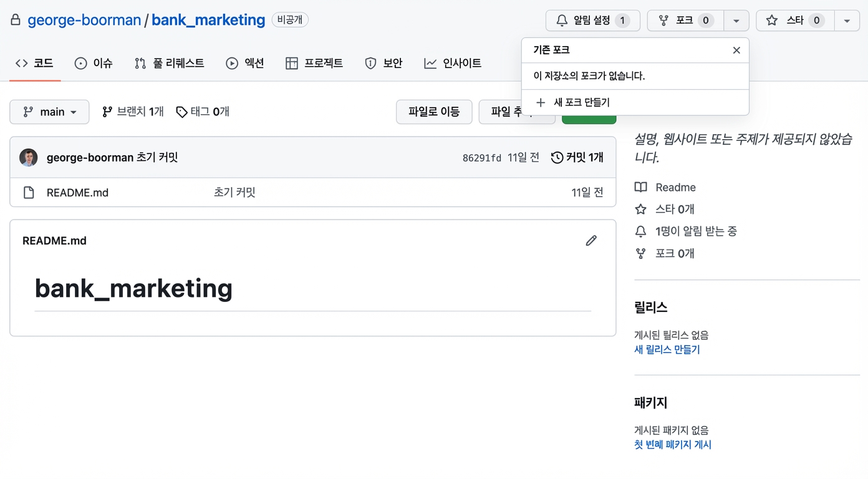This screenshot has height=479, width=868.
Task: Switch to the 인사이트 tab
Action: [453, 63]
